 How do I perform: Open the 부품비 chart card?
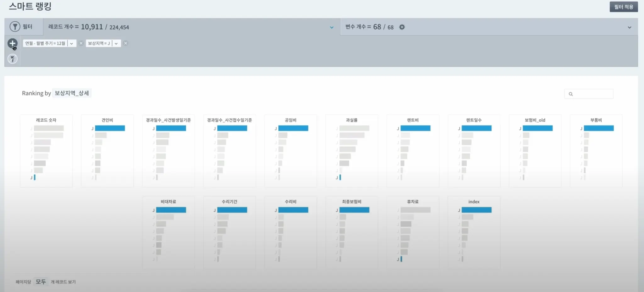tap(596, 151)
